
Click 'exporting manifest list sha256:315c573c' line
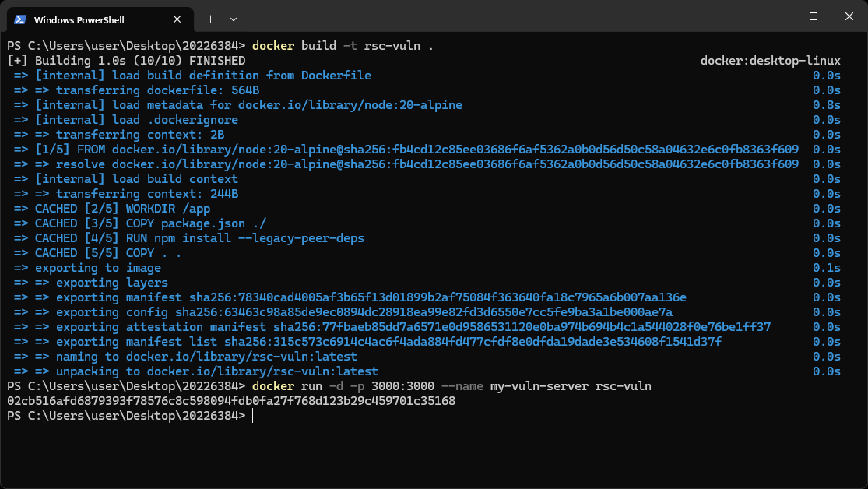point(368,342)
